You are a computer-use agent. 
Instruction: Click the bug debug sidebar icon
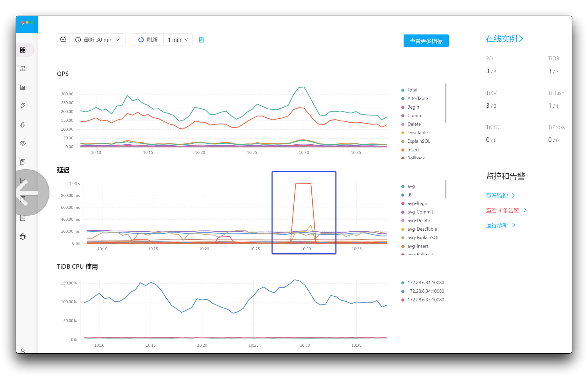[23, 236]
